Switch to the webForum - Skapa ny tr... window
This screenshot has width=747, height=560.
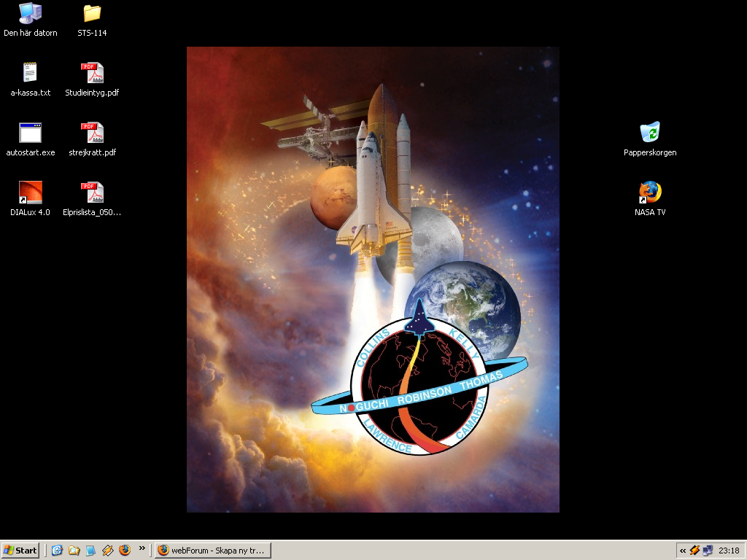click(x=213, y=551)
